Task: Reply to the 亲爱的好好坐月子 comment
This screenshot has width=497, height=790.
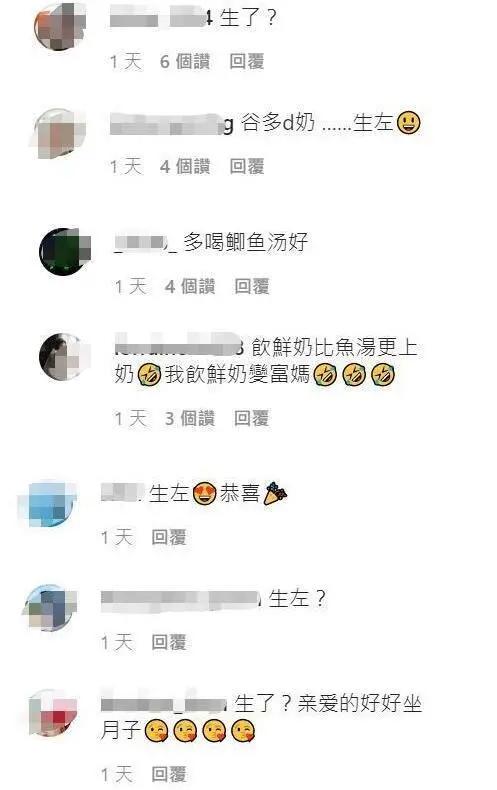Action: [169, 774]
